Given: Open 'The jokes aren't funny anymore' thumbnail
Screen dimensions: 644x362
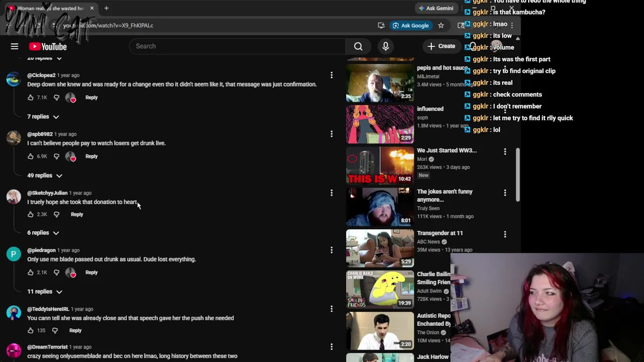Looking at the screenshot, I should [380, 207].
